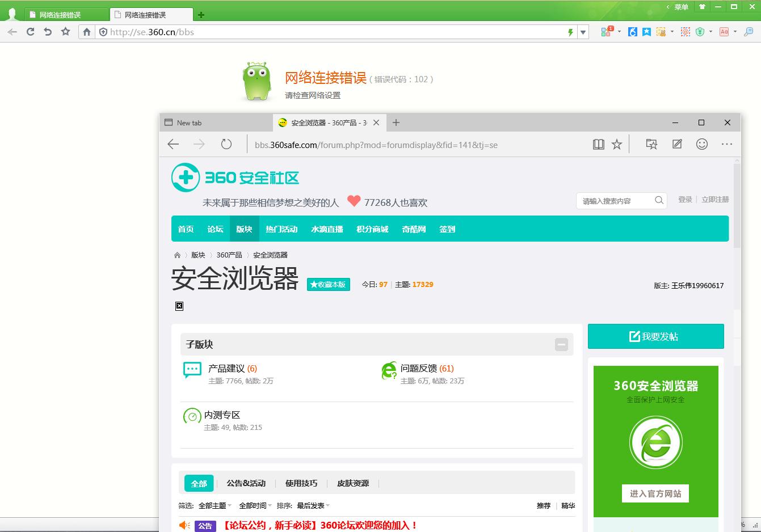Reload the page in 360 browser

click(x=31, y=32)
